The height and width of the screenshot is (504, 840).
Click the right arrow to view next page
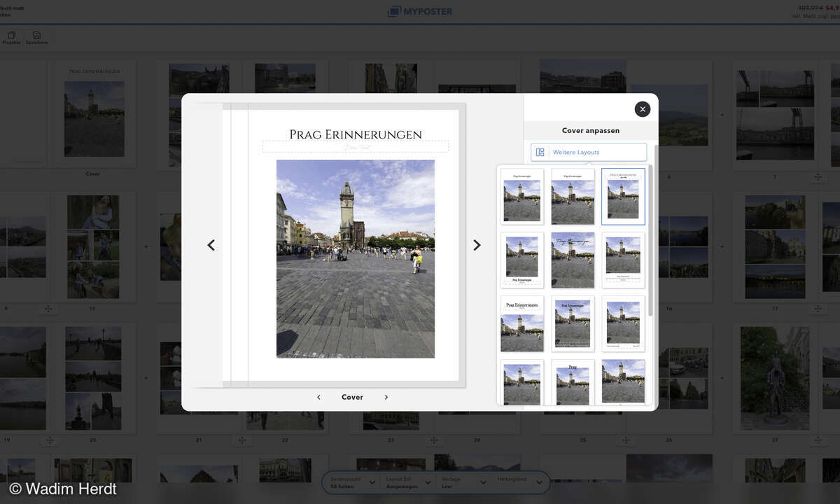(477, 245)
